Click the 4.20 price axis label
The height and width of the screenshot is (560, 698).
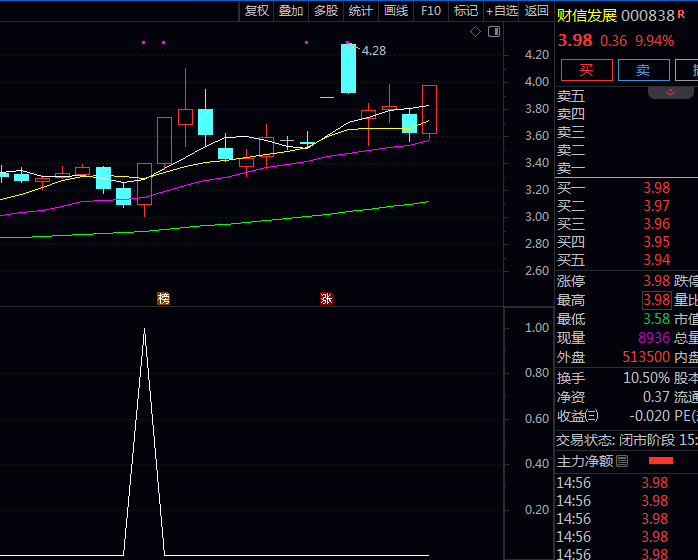point(536,55)
